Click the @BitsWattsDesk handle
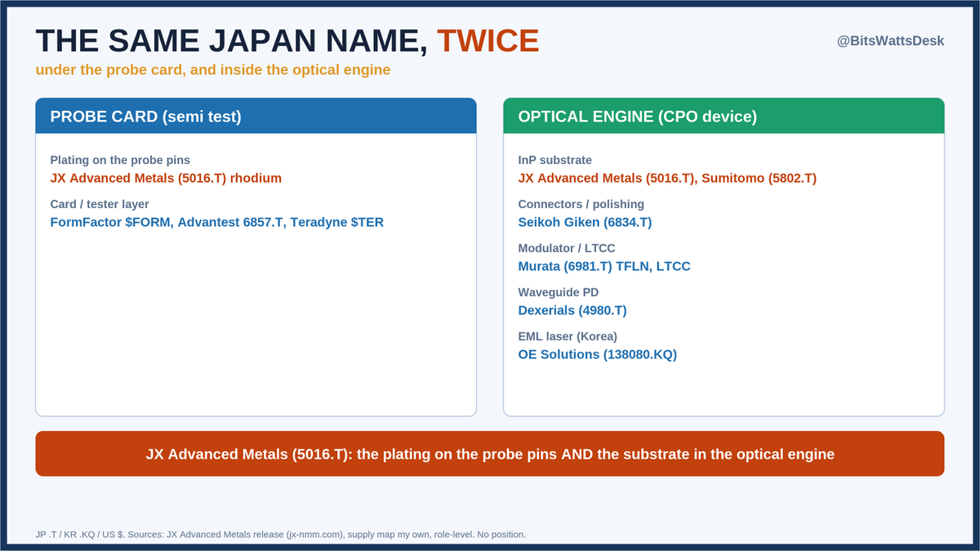 click(890, 40)
